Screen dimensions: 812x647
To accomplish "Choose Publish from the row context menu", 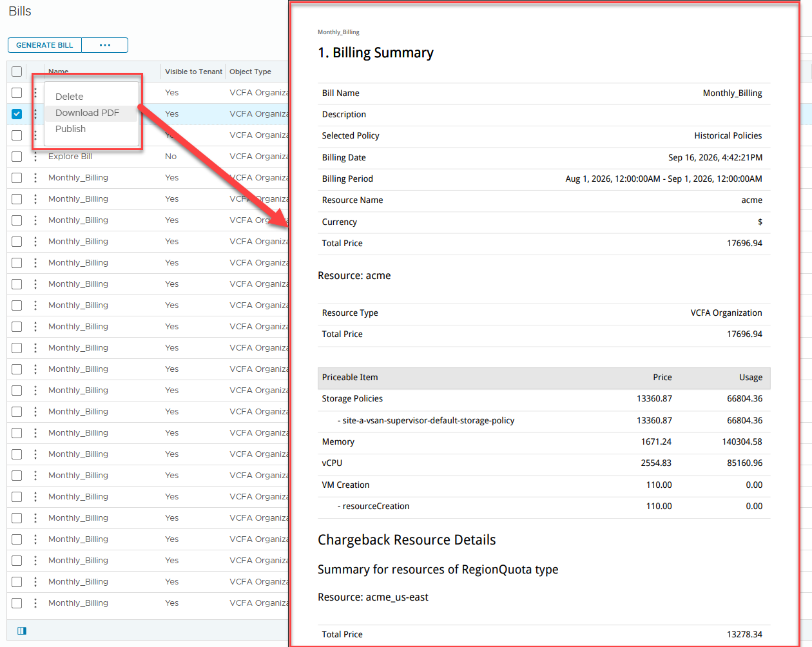I will click(x=70, y=129).
